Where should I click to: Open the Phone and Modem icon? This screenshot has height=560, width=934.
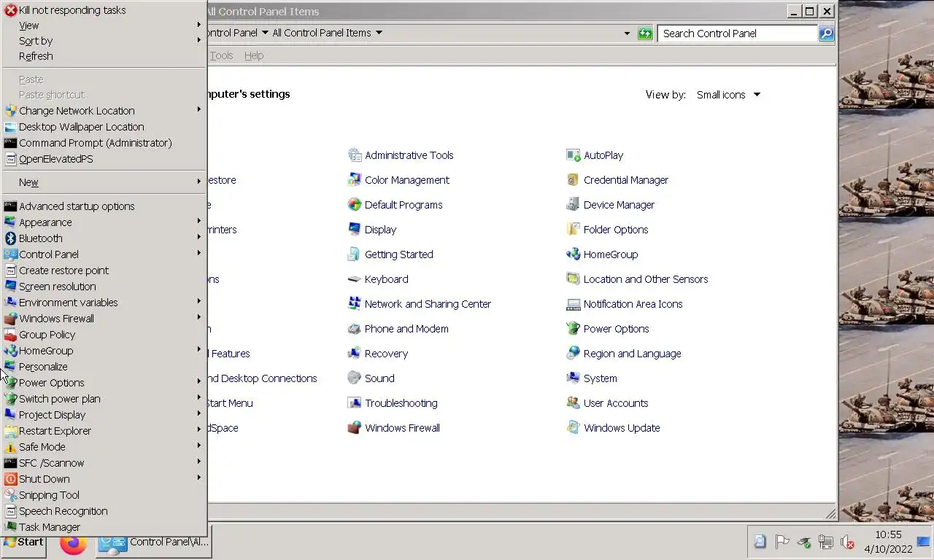355,329
